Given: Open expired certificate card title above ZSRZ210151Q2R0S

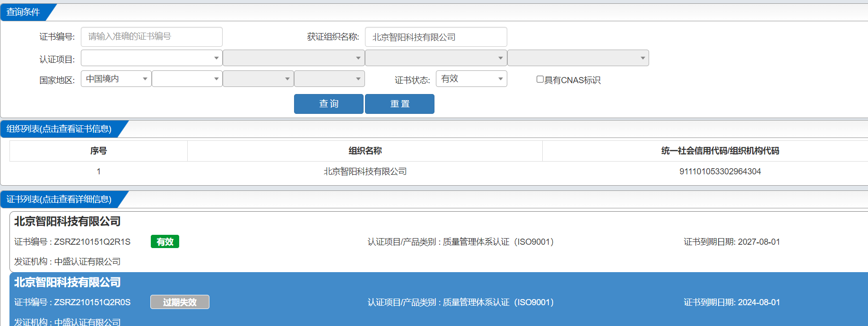Looking at the screenshot, I should (x=68, y=283).
